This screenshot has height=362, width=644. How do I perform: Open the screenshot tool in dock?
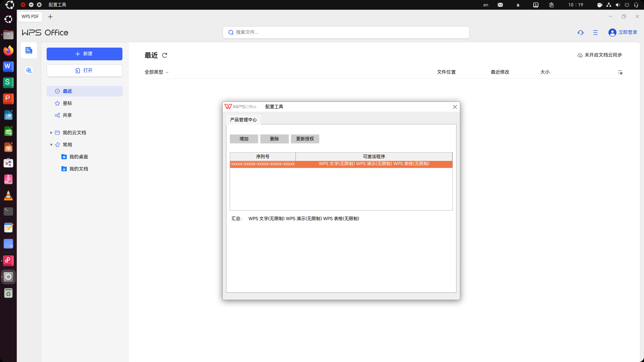pos(8,244)
